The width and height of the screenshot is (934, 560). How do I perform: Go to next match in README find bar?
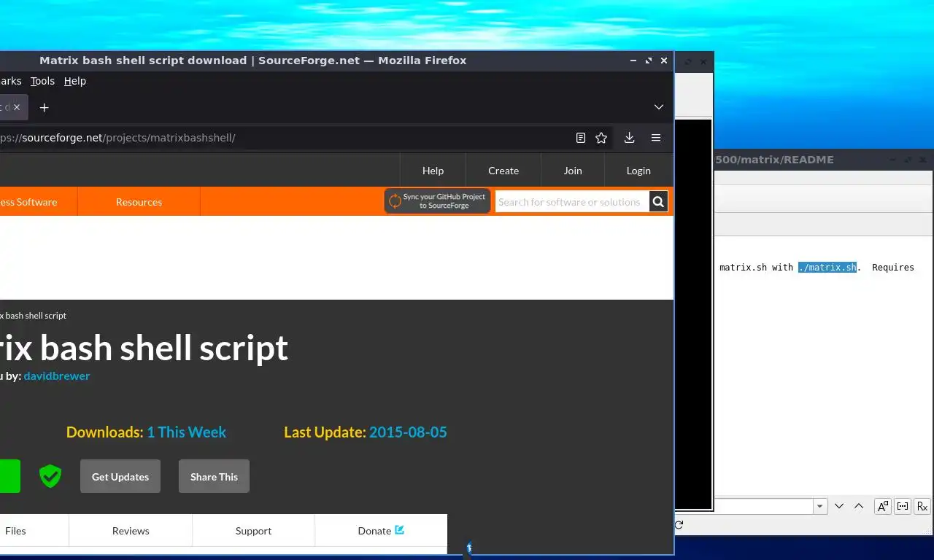(839, 506)
